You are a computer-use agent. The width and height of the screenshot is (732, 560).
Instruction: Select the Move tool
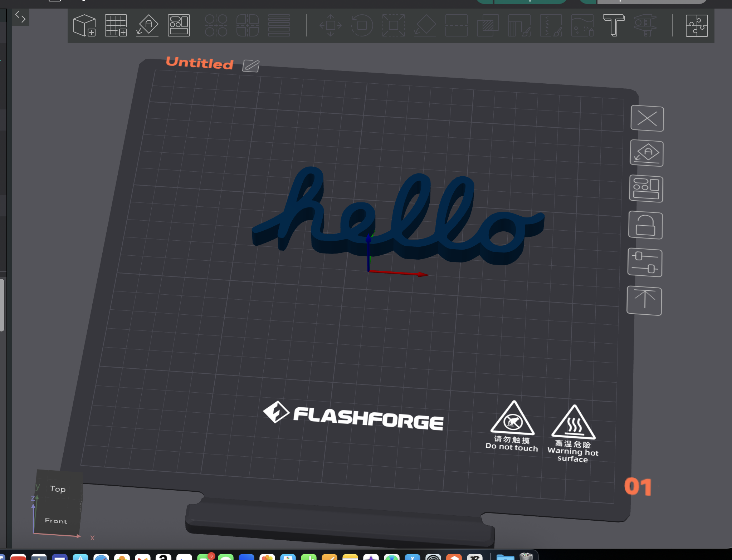click(331, 25)
